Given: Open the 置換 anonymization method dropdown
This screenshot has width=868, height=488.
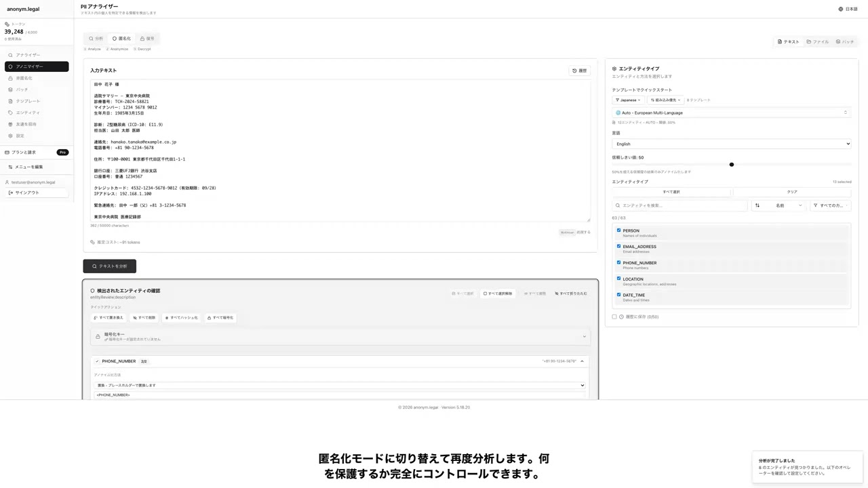Looking at the screenshot, I should (x=340, y=385).
